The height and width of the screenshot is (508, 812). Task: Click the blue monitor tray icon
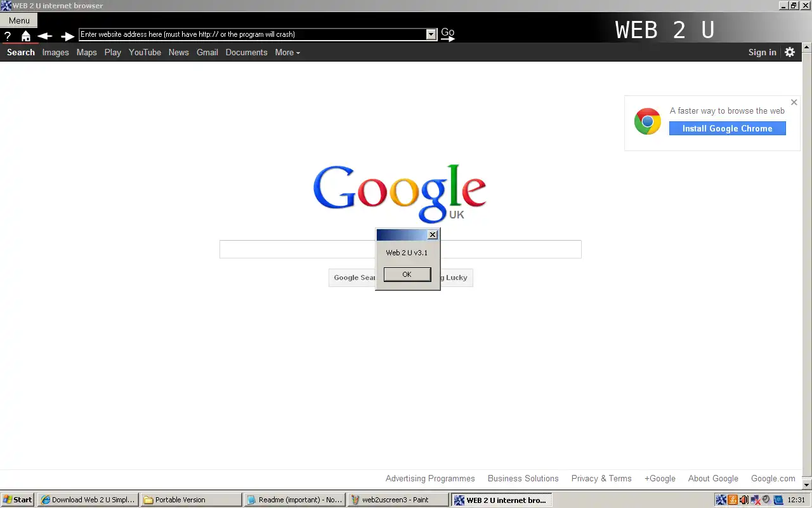[x=778, y=500]
